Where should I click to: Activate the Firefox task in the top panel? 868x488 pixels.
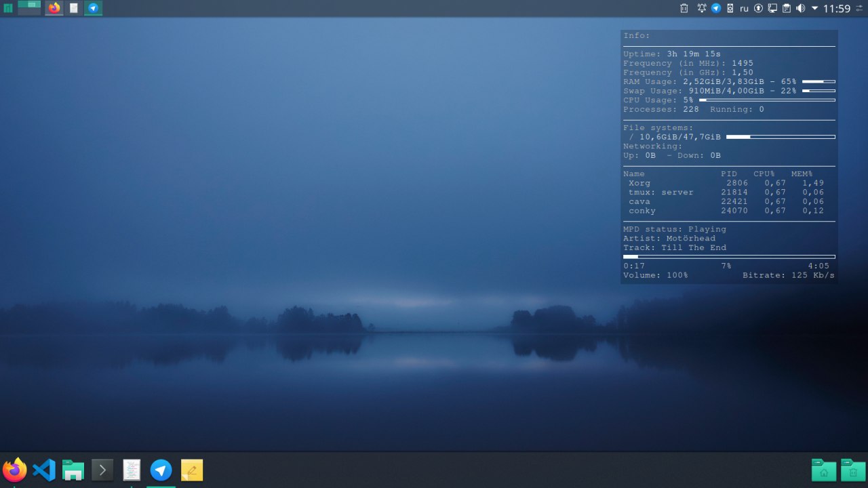[x=54, y=8]
